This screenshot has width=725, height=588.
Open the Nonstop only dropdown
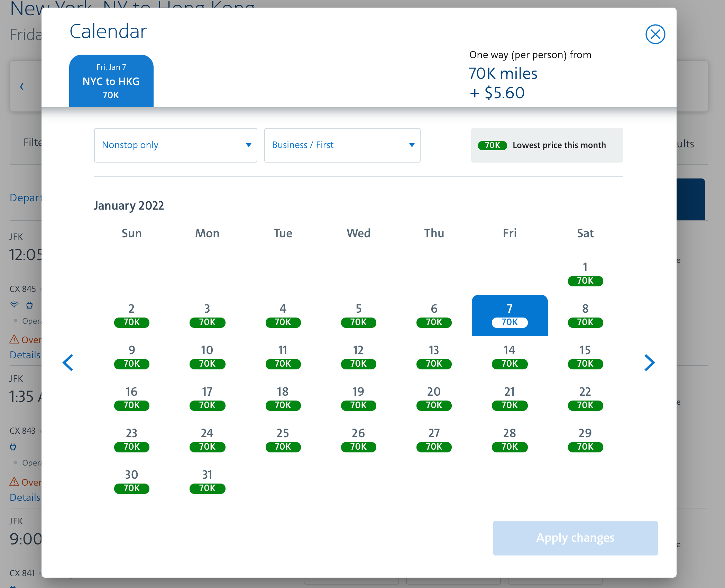pyautogui.click(x=175, y=145)
